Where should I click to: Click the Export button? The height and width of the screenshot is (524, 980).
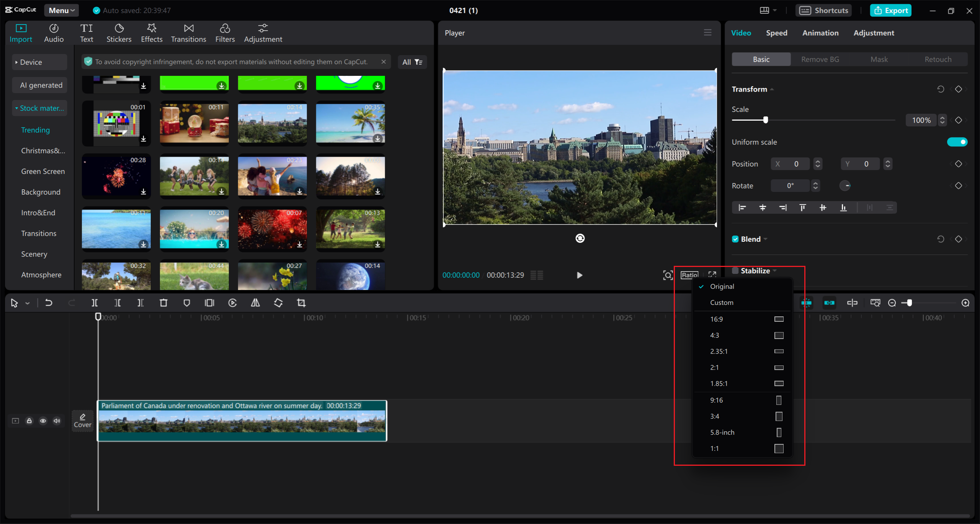pyautogui.click(x=890, y=10)
